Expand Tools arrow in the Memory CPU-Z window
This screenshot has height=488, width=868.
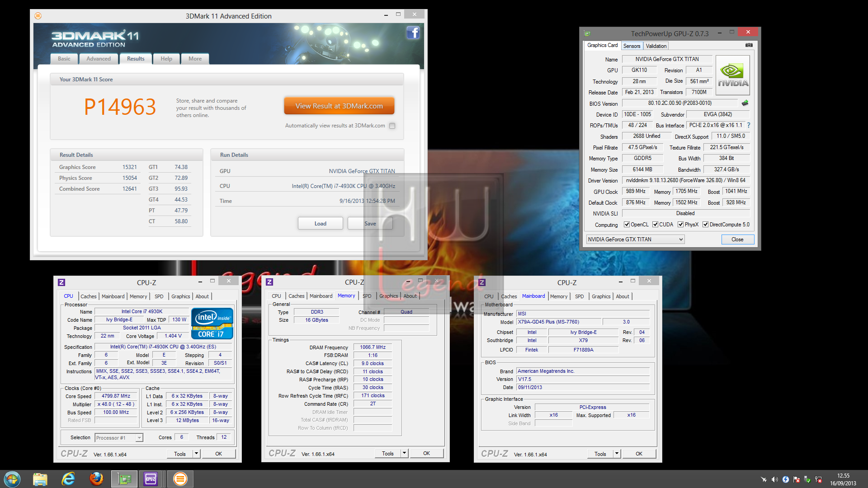click(x=404, y=453)
